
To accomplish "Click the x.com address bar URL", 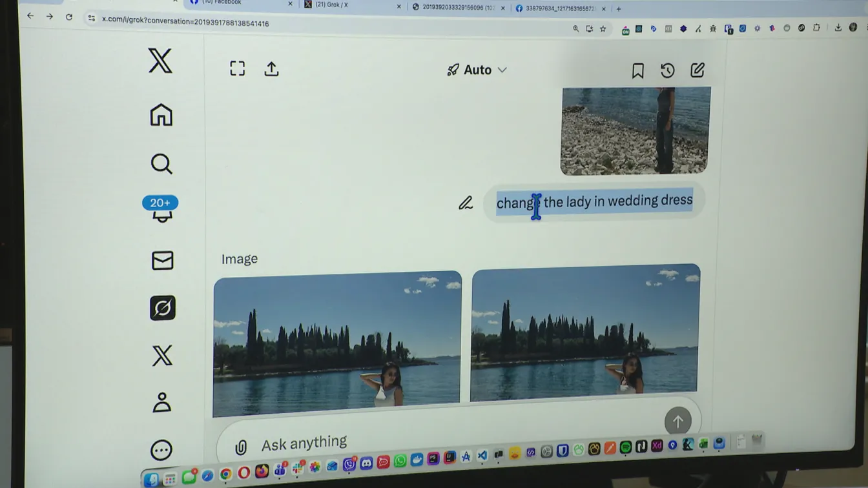I will coord(185,21).
